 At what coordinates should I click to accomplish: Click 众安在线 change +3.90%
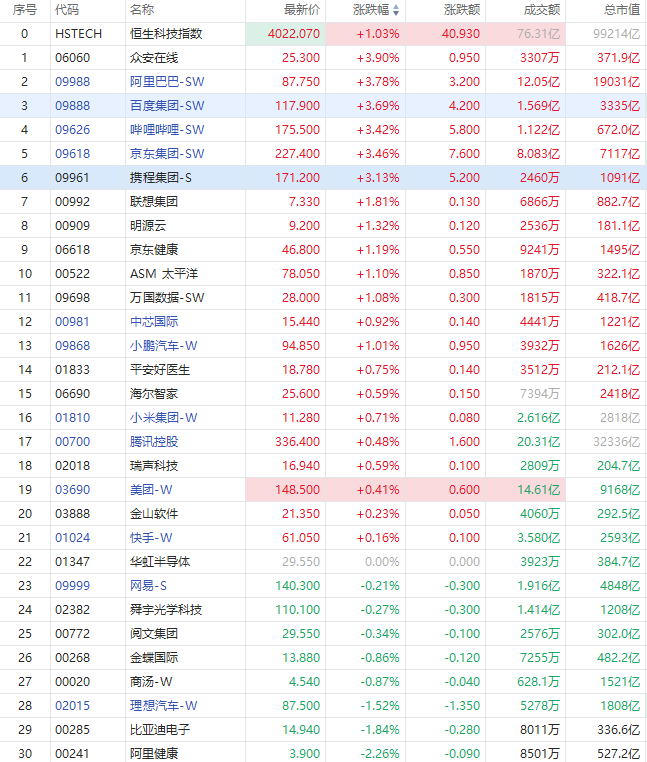click(x=378, y=58)
